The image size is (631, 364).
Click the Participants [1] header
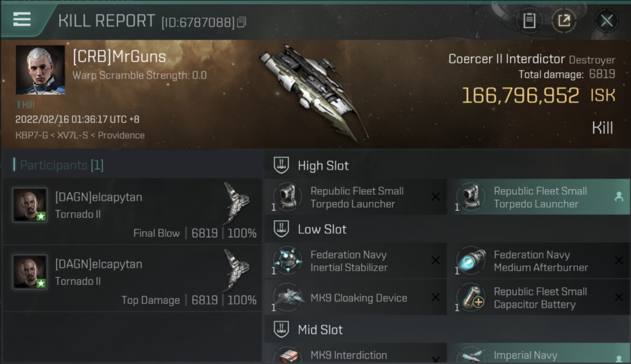pos(58,165)
